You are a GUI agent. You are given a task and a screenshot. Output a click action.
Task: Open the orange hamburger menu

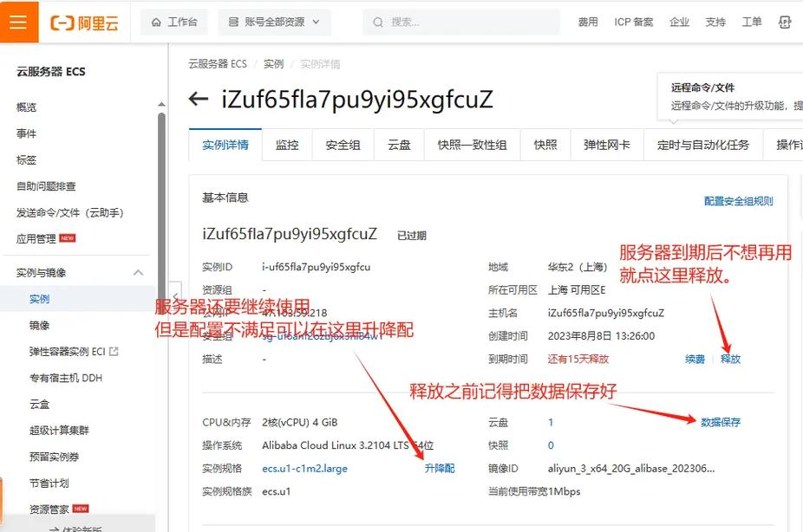pyautogui.click(x=18, y=22)
